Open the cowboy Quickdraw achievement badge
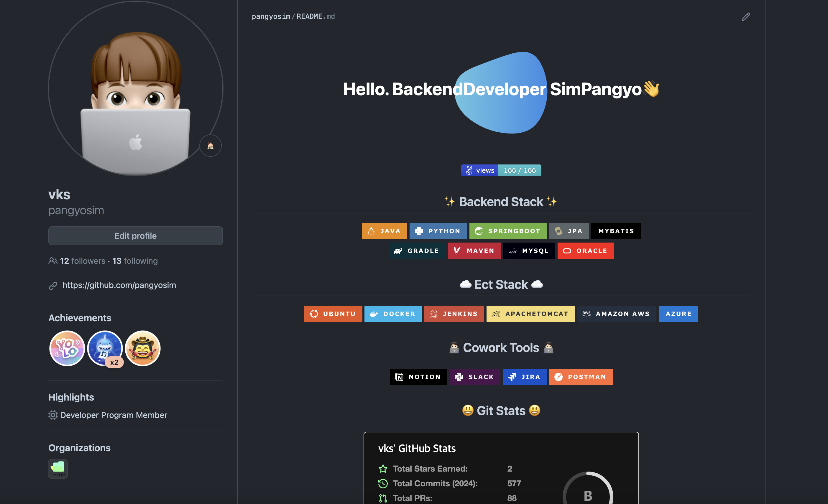This screenshot has height=504, width=828. 143,348
